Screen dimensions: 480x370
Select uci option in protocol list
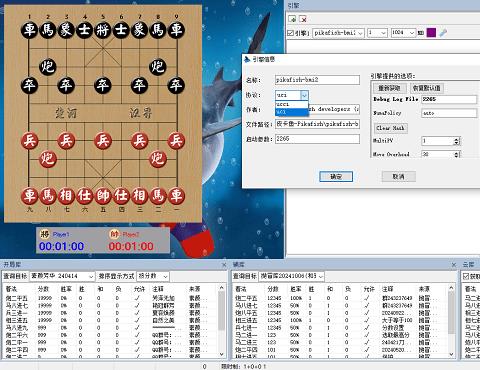[292, 112]
